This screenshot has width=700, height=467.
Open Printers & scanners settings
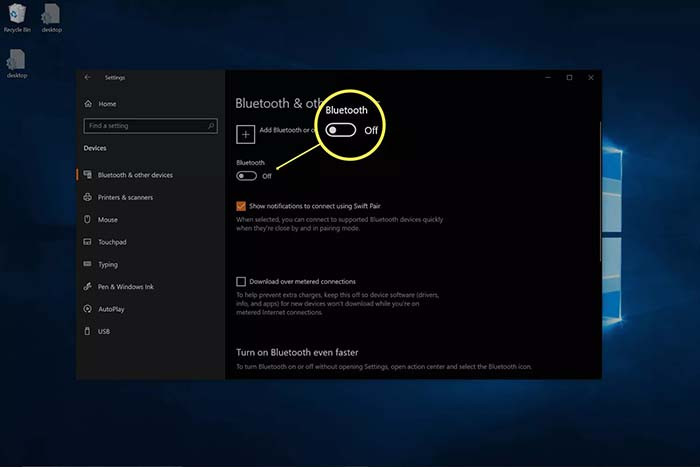click(x=125, y=197)
